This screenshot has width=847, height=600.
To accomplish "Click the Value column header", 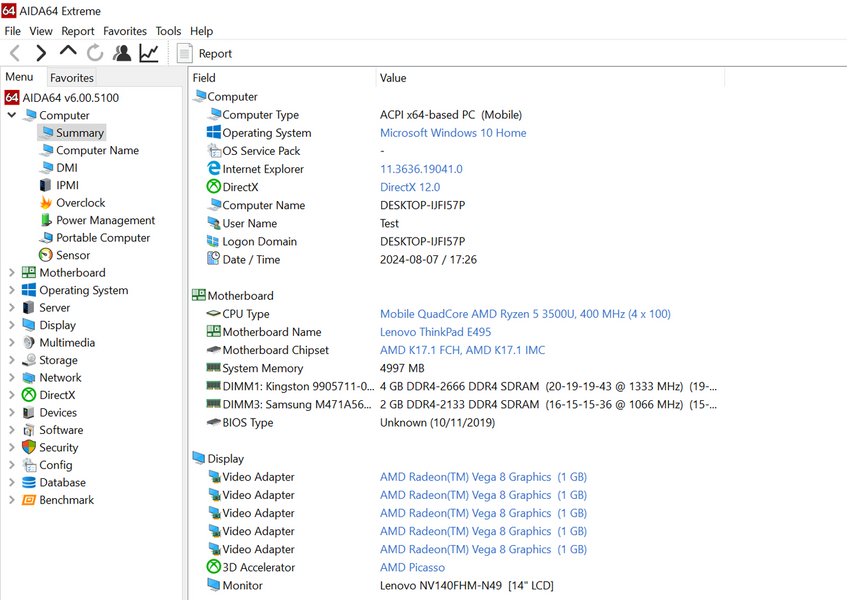I will click(x=550, y=78).
